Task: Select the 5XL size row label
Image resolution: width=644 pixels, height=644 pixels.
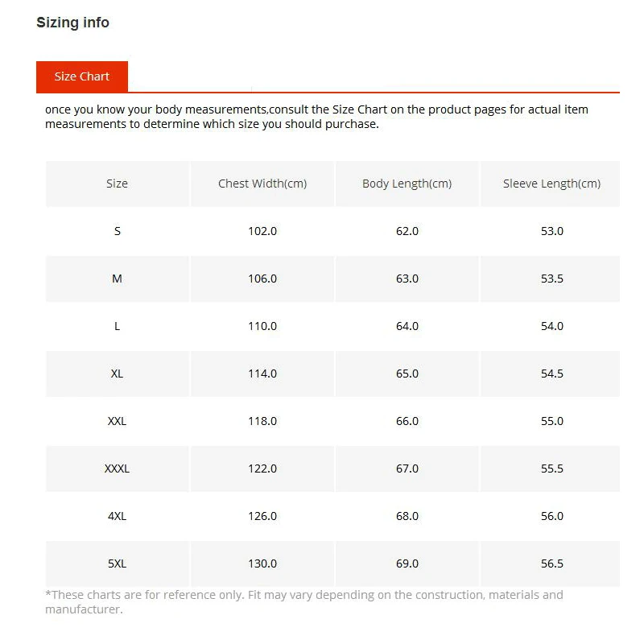Action: coord(117,563)
